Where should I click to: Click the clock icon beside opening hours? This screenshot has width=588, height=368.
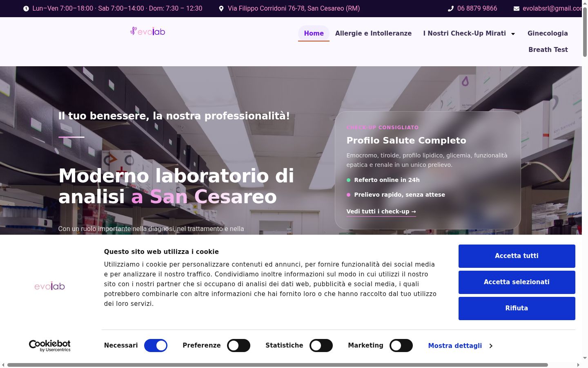pyautogui.click(x=26, y=9)
